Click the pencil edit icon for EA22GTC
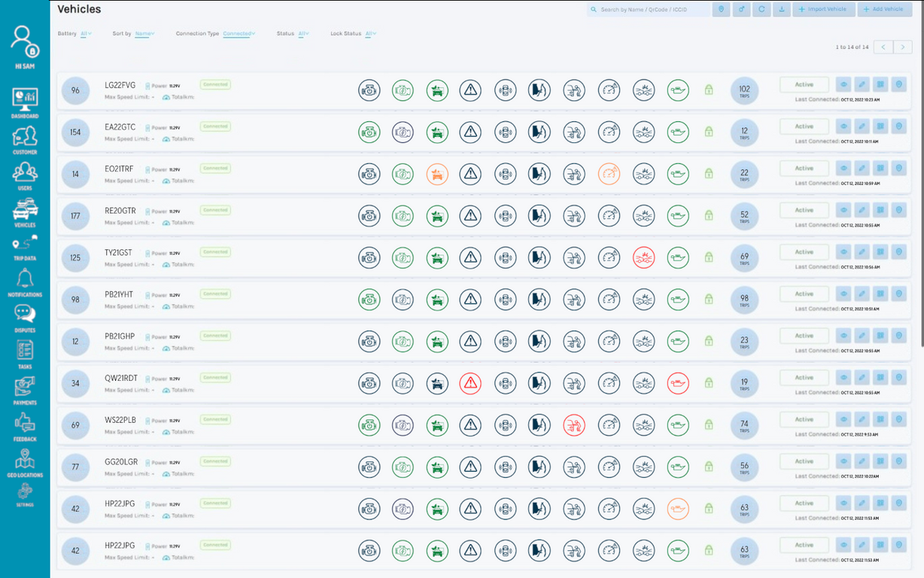This screenshot has width=924, height=578. pos(861,126)
